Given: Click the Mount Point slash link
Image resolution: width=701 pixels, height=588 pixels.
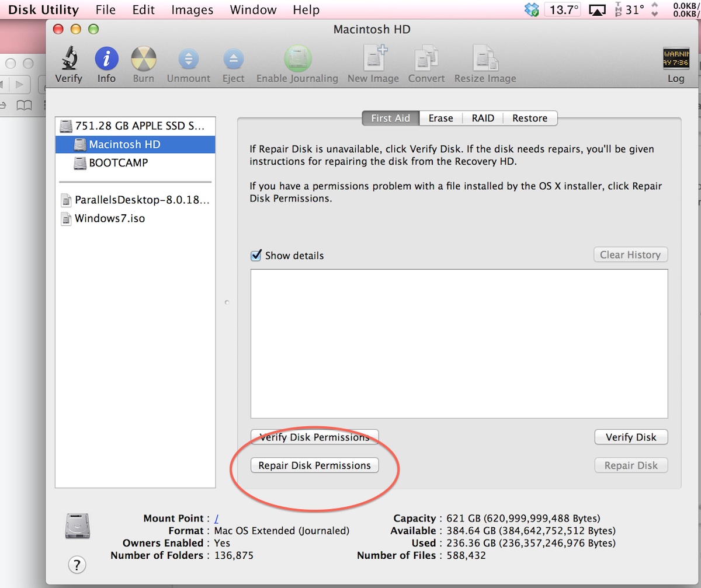Looking at the screenshot, I should point(216,519).
